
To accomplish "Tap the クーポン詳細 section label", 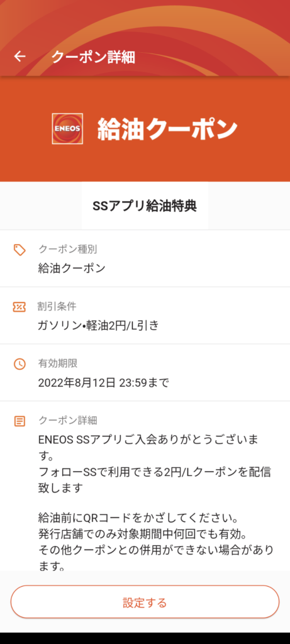I will pos(68,420).
